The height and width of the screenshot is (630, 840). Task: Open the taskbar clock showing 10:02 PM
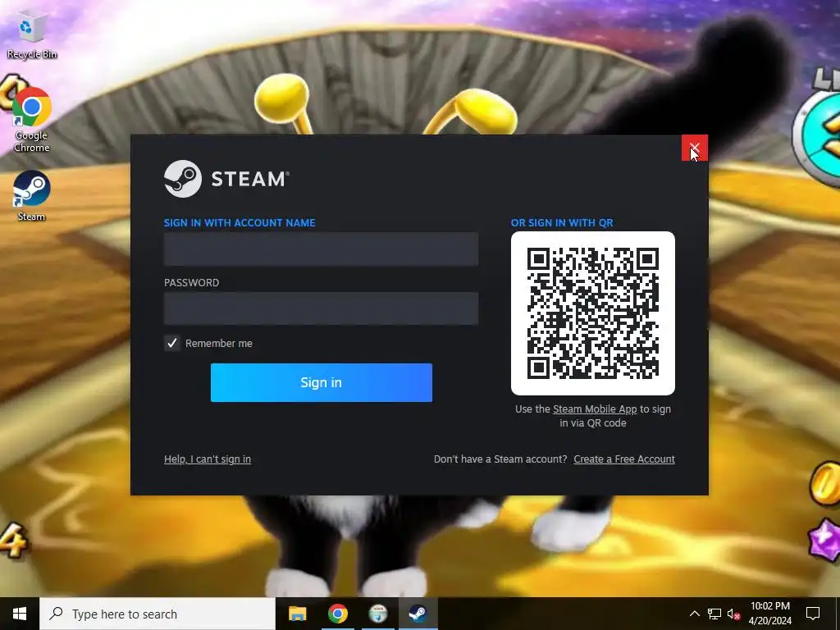[769, 614]
